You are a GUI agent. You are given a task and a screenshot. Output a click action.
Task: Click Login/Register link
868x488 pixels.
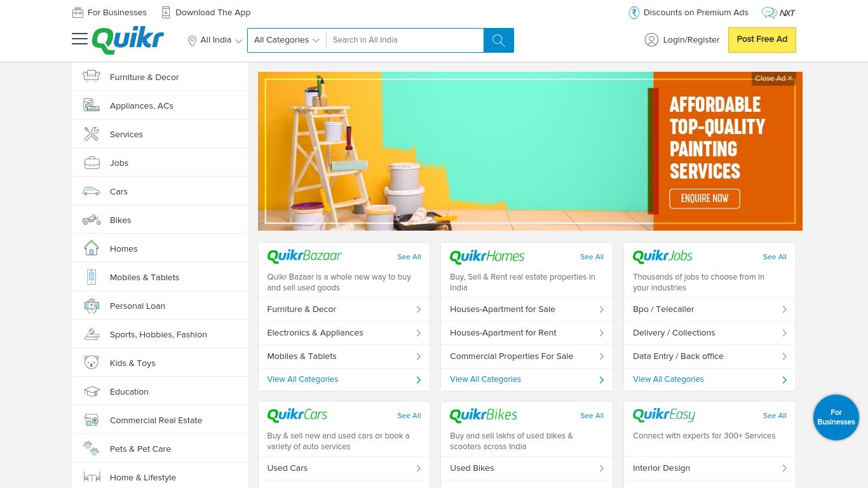(691, 40)
